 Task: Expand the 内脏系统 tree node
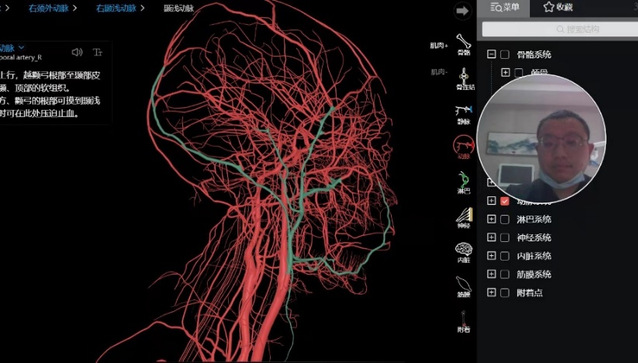(492, 256)
